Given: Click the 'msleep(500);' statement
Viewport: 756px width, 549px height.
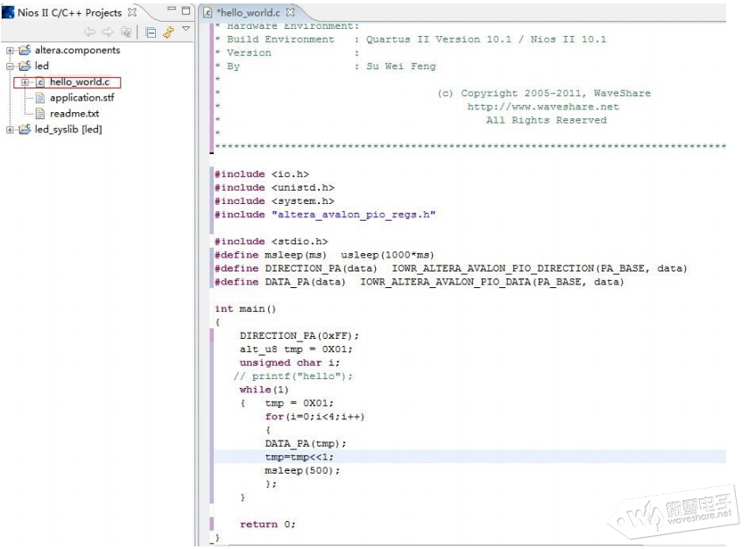Looking at the screenshot, I should coord(302,471).
